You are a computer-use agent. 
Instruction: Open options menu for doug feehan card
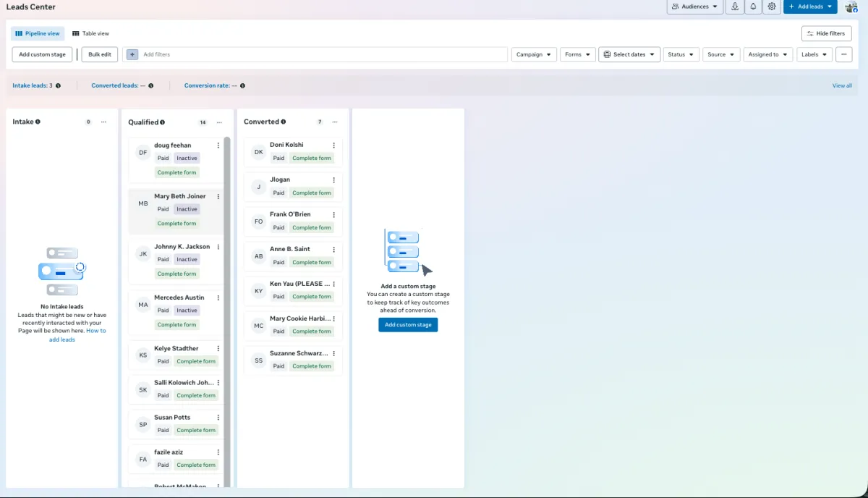point(218,145)
